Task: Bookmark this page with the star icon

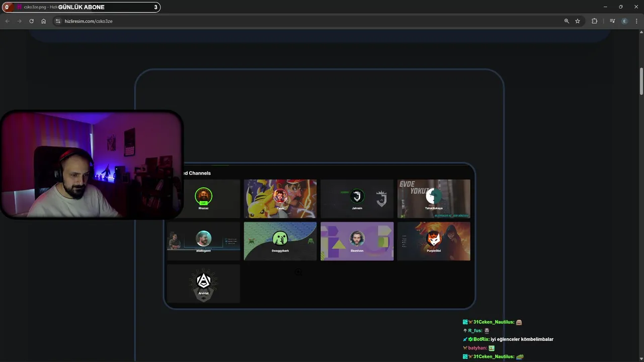Action: tap(578, 21)
